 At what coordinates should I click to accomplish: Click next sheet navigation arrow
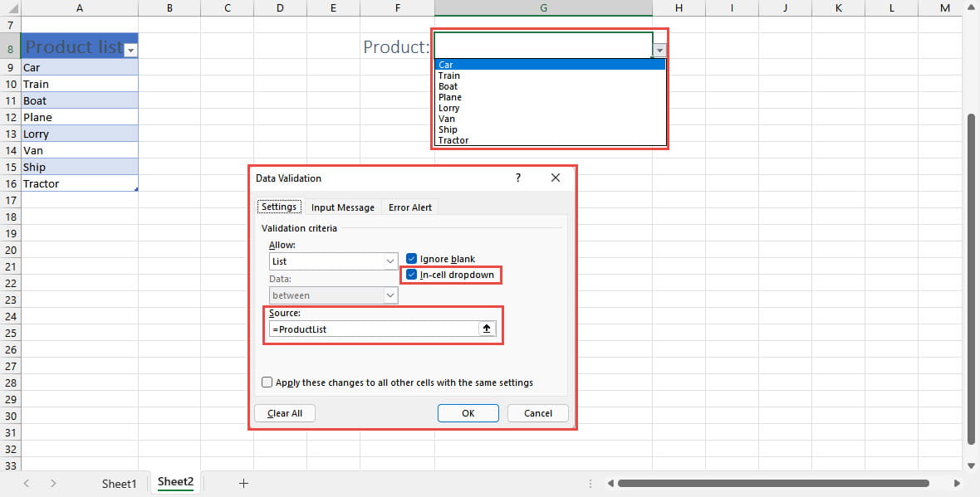coord(54,483)
